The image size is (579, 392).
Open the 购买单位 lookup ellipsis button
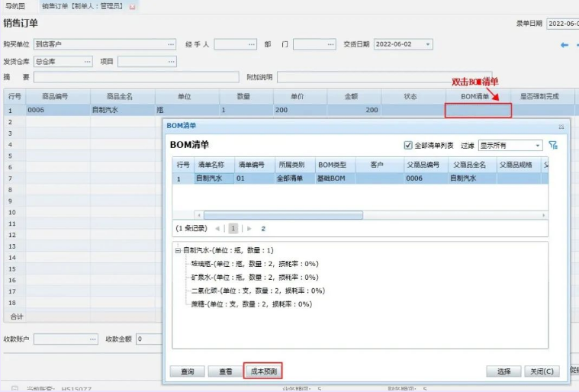[x=171, y=44]
